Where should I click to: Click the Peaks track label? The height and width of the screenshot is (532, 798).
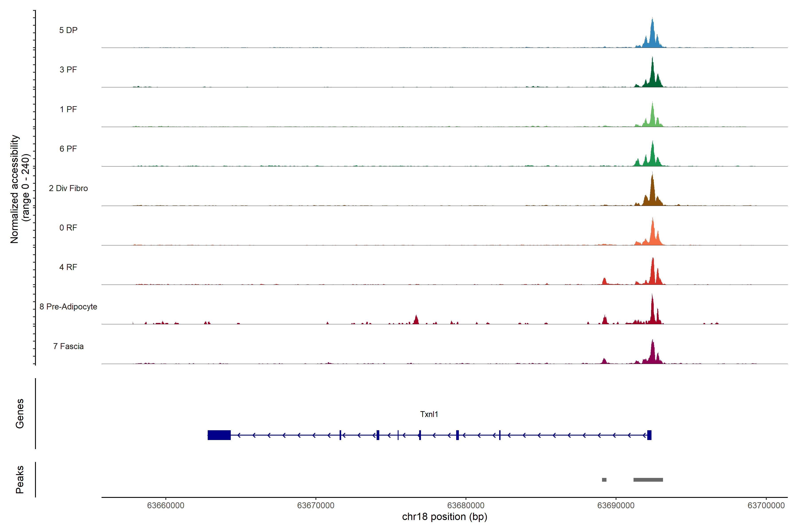click(x=20, y=479)
